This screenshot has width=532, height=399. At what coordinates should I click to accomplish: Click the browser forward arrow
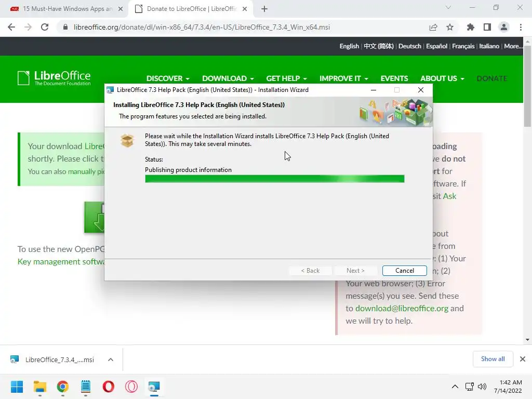[28, 27]
